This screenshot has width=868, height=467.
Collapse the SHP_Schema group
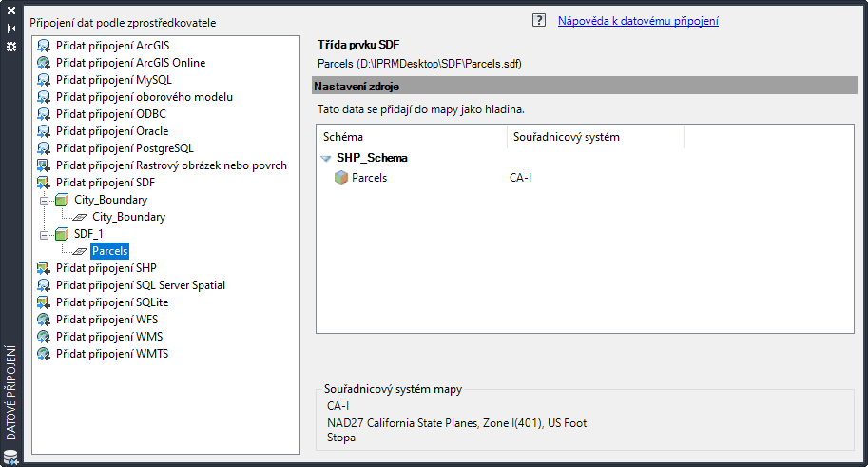click(x=326, y=159)
